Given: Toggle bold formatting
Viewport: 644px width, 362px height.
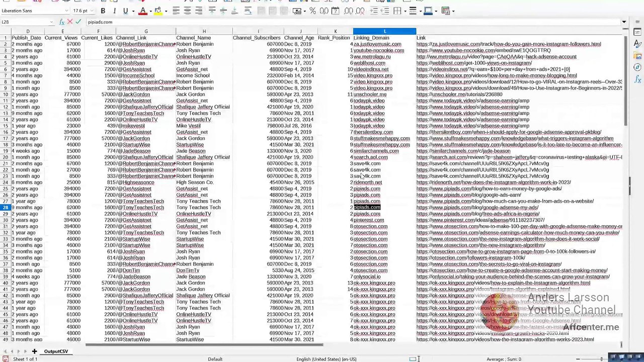Looking at the screenshot, I should [103, 11].
